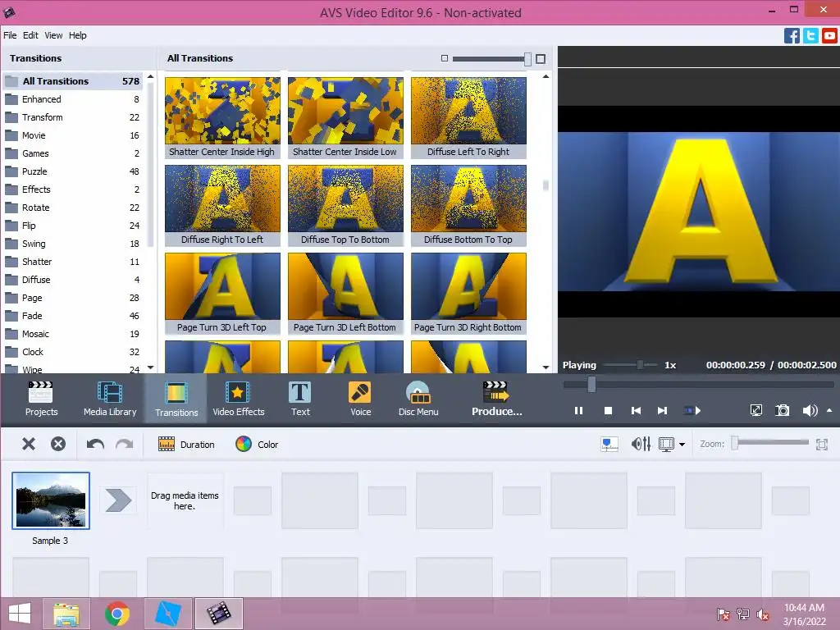Select the Transform transitions folder

click(72, 117)
